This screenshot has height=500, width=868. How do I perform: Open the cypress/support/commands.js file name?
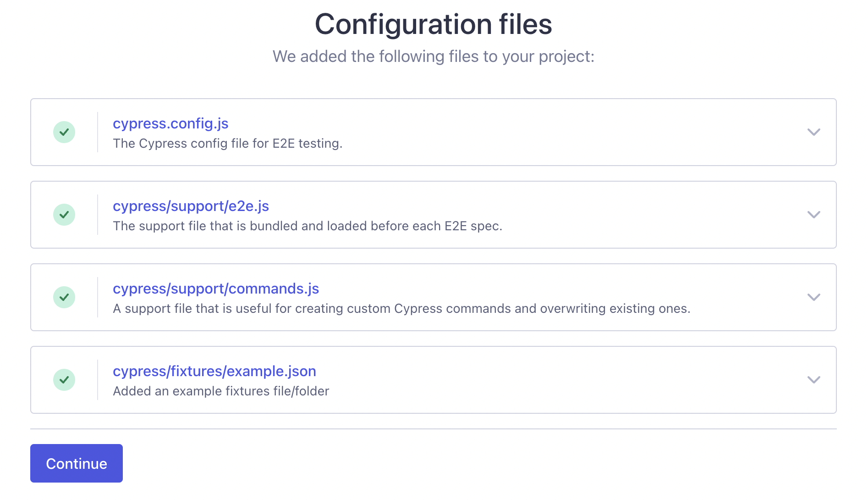pos(216,289)
